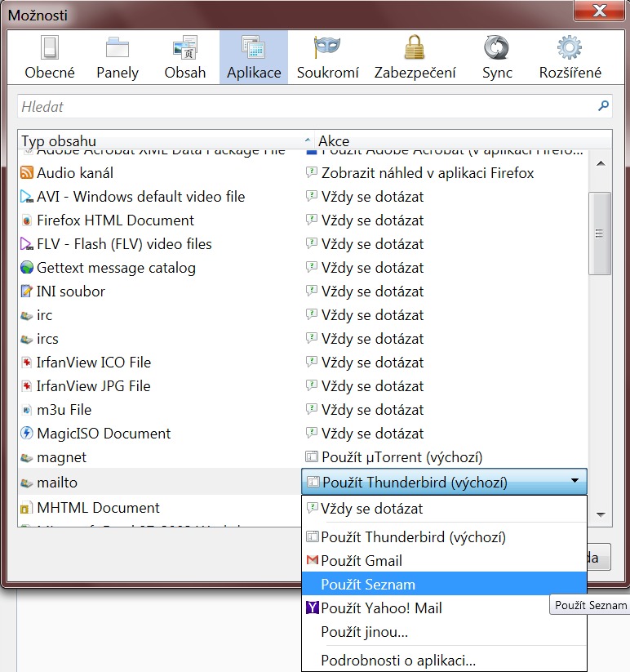Select the mailto content type row

pos(160,482)
